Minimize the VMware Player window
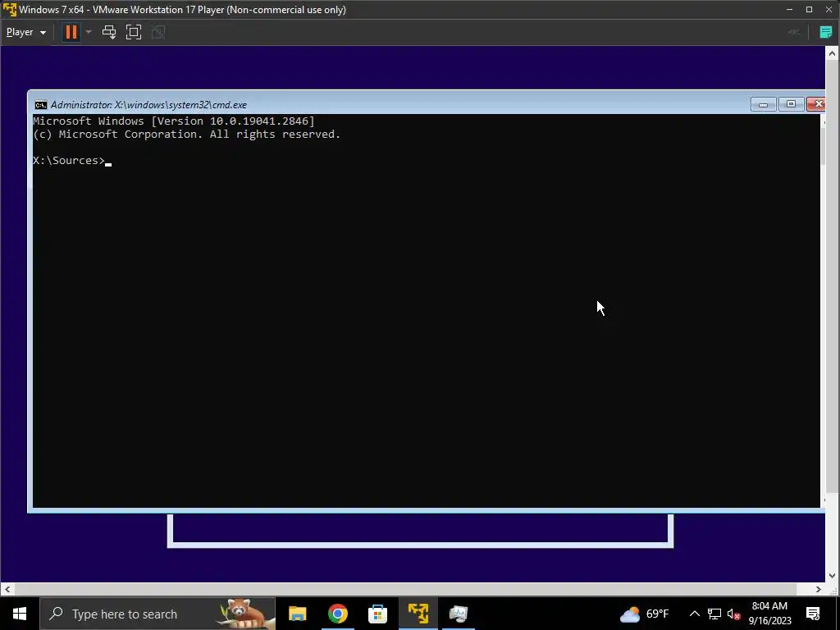This screenshot has height=630, width=840. click(x=789, y=10)
